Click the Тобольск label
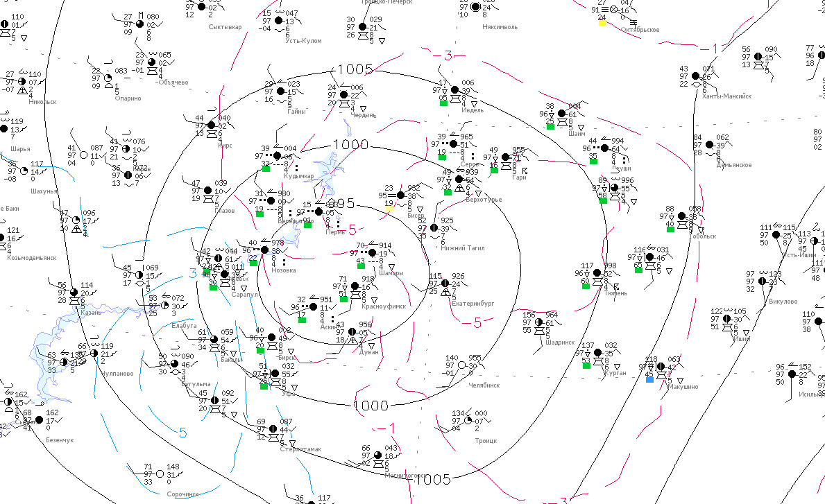The height and width of the screenshot is (504, 825). (x=702, y=236)
